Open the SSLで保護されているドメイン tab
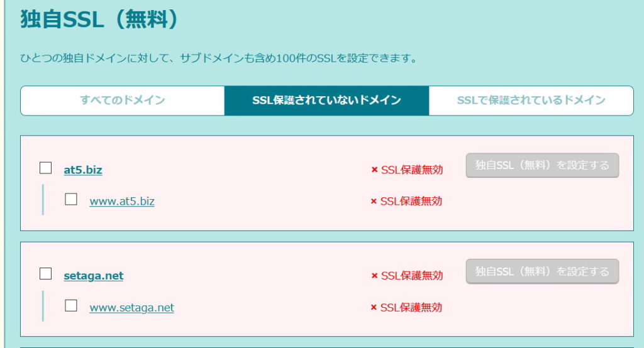 click(x=531, y=101)
